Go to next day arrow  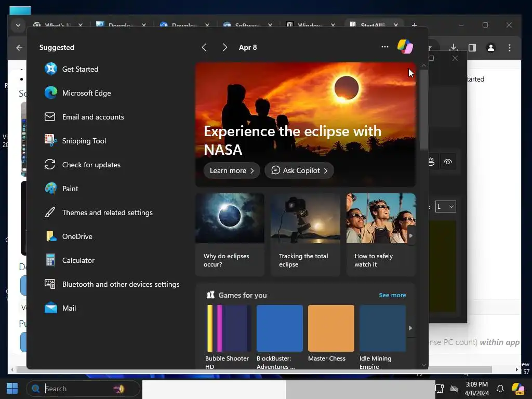coord(224,47)
